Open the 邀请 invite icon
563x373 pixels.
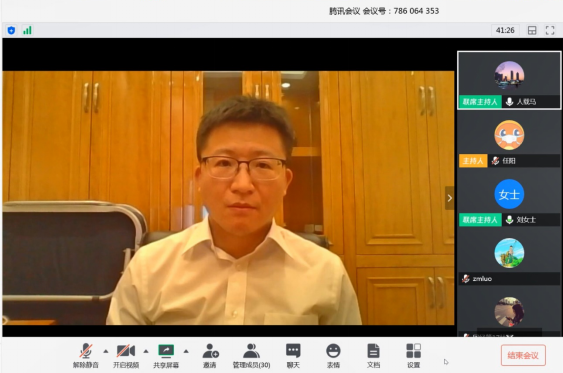pyautogui.click(x=210, y=355)
